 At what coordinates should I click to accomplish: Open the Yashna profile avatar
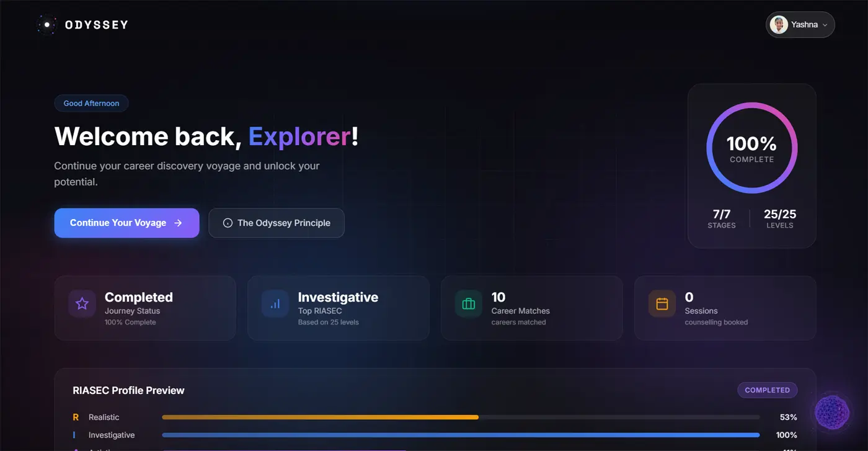click(x=779, y=25)
